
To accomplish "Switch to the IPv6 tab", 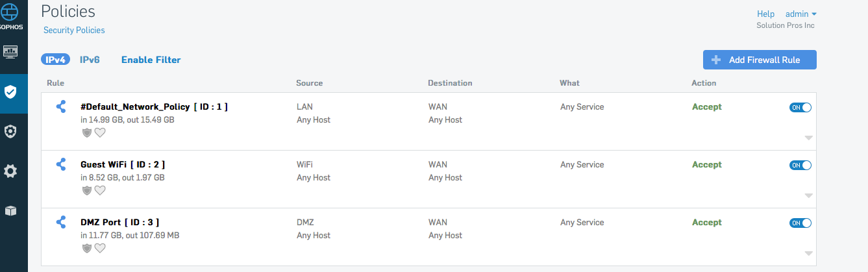I will coord(90,60).
